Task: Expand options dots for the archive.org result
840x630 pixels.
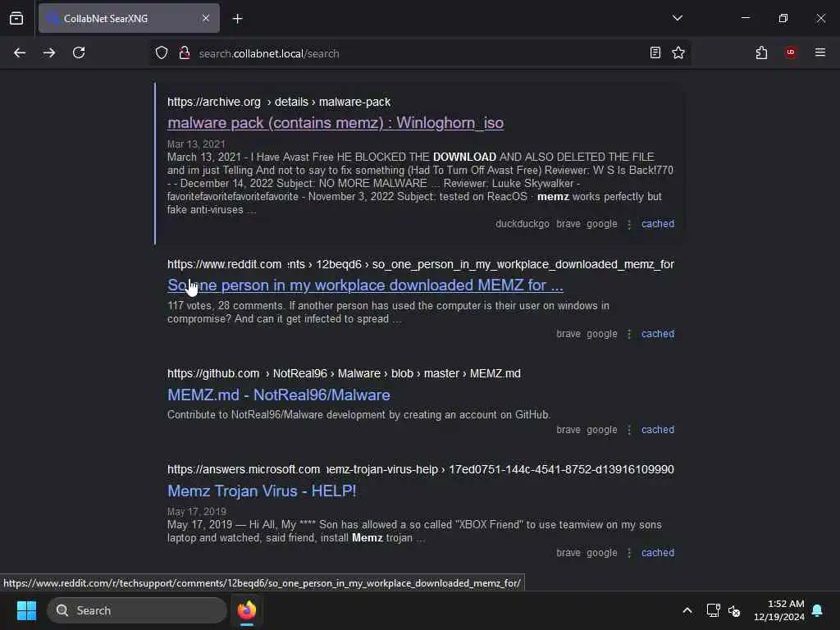Action: point(629,225)
